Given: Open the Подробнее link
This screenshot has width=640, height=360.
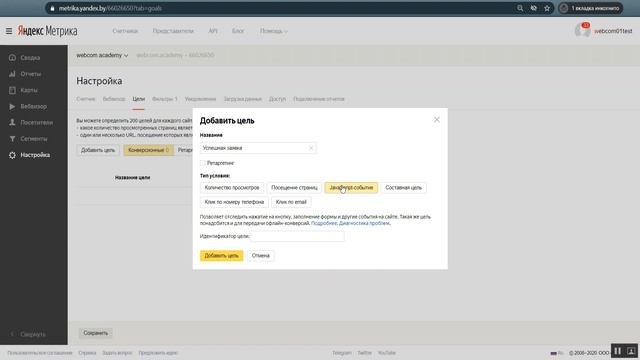Looking at the screenshot, I should [324, 223].
